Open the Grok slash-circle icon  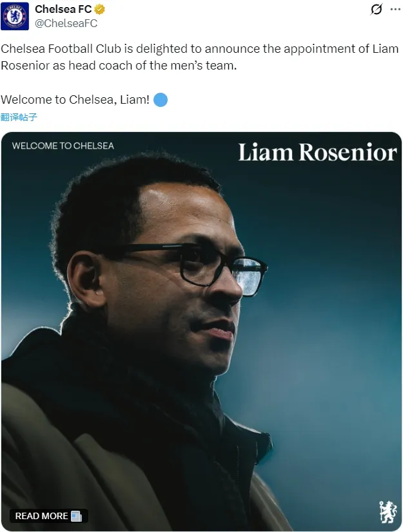pyautogui.click(x=376, y=9)
